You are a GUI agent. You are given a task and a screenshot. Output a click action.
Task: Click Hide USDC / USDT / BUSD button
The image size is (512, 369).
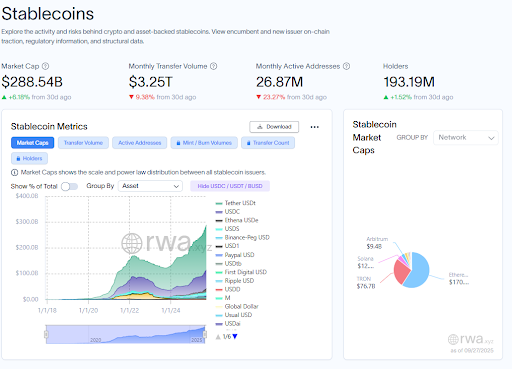point(230,186)
